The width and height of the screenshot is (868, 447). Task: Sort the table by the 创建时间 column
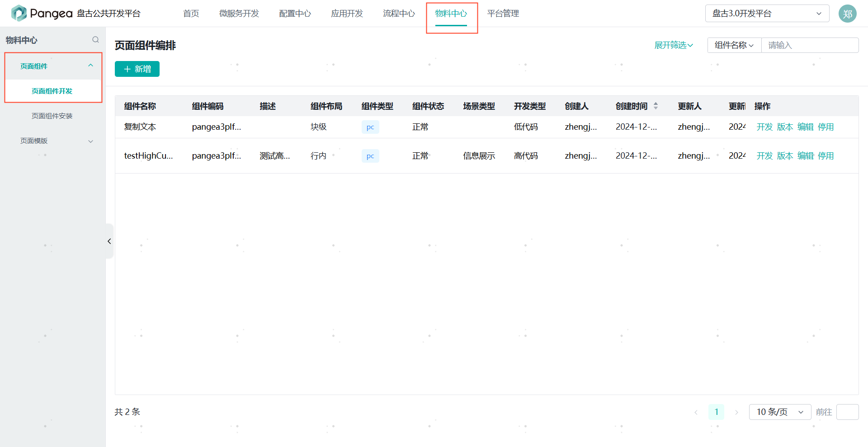click(x=656, y=106)
